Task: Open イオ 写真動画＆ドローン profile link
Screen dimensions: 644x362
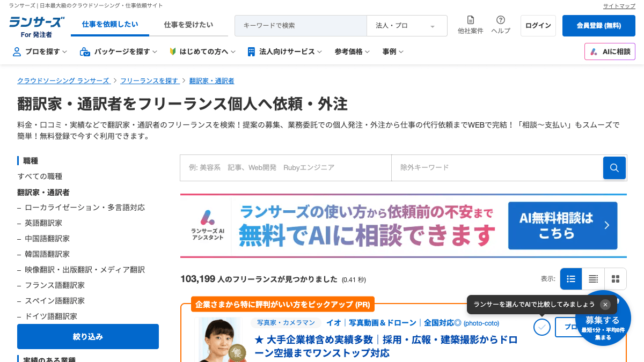Action: tap(413, 323)
